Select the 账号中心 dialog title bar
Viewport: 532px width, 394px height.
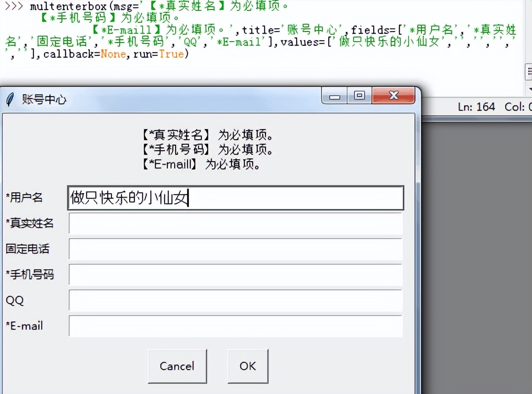pyautogui.click(x=183, y=99)
